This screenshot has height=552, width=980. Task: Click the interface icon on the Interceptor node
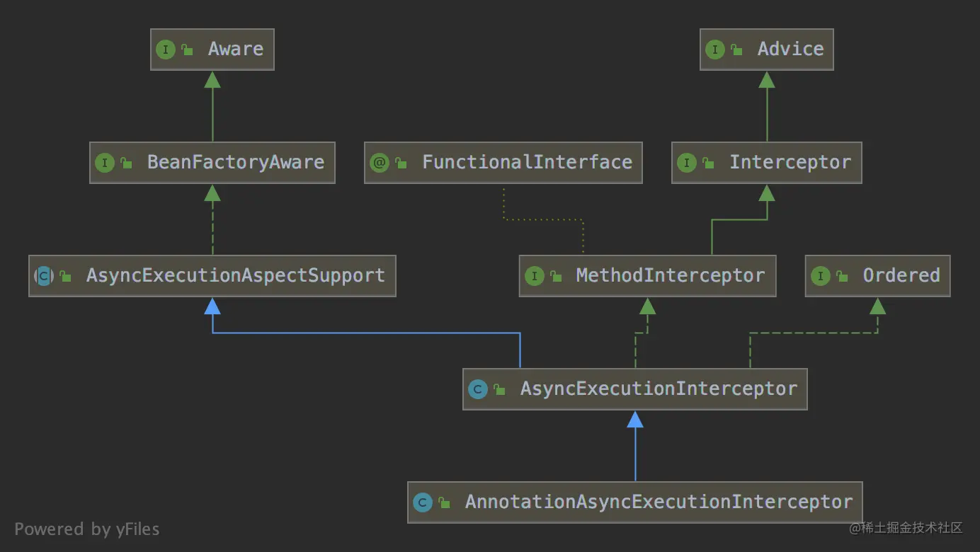[687, 163]
